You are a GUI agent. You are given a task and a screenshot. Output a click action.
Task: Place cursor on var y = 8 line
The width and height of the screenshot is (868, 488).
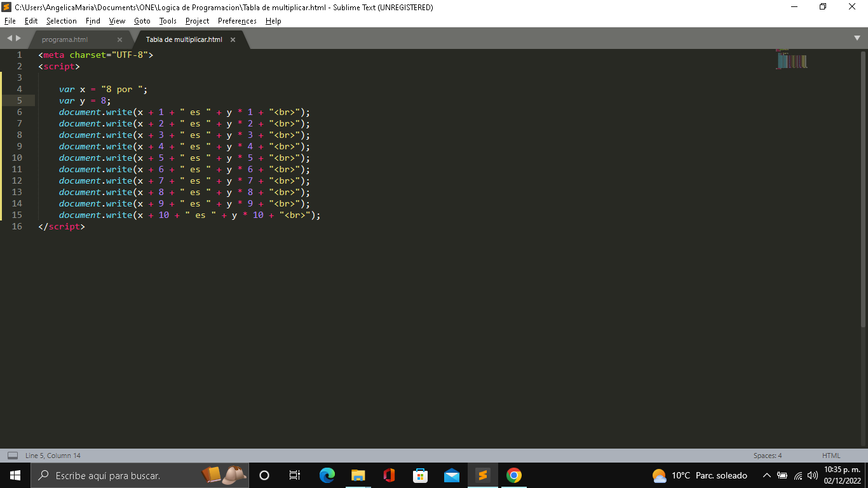(85, 100)
